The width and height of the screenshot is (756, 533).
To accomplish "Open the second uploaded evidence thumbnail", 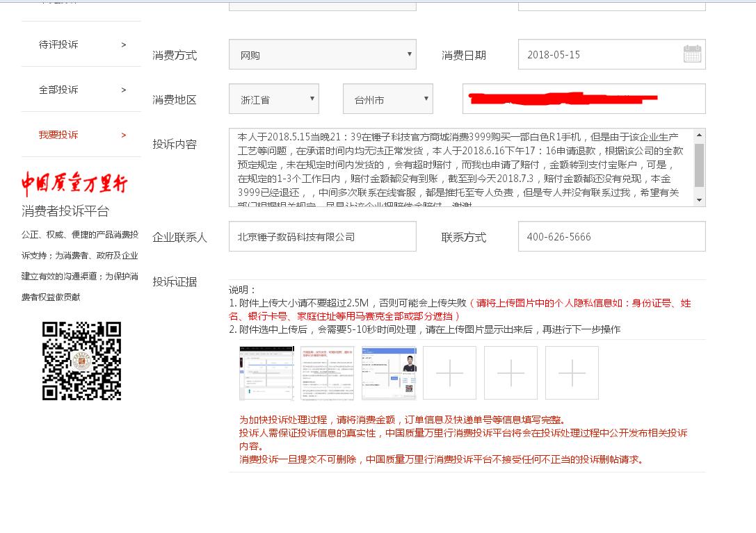I will tap(328, 373).
